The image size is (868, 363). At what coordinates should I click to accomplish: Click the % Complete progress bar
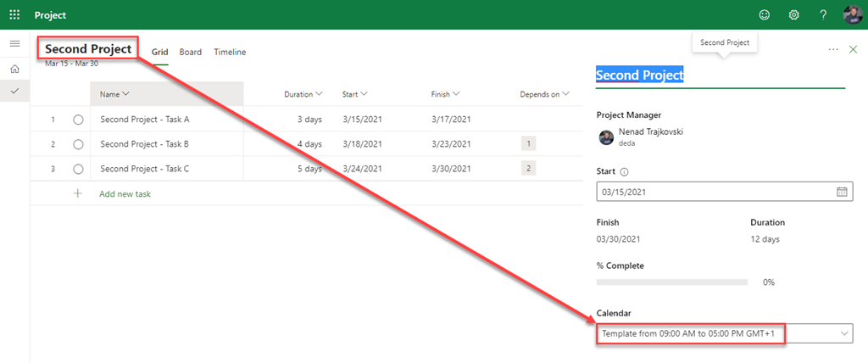pyautogui.click(x=671, y=282)
